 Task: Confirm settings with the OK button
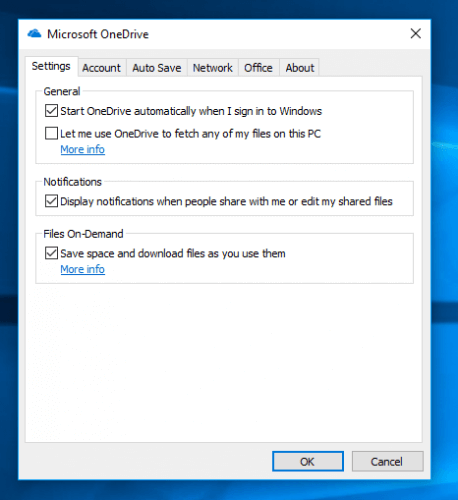click(x=308, y=461)
